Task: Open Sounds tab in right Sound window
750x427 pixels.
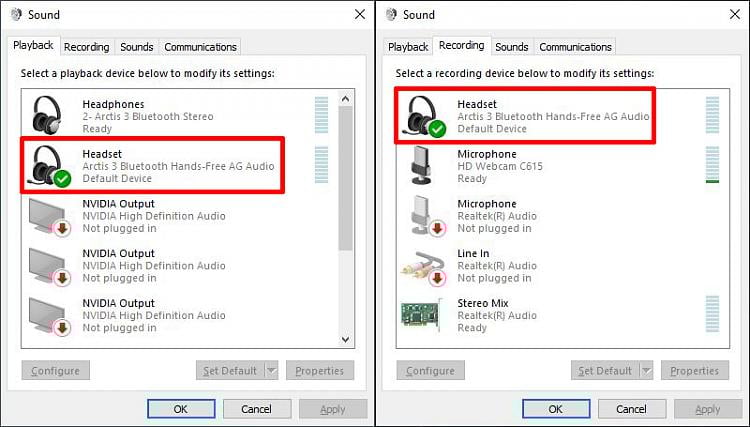Action: [x=512, y=47]
